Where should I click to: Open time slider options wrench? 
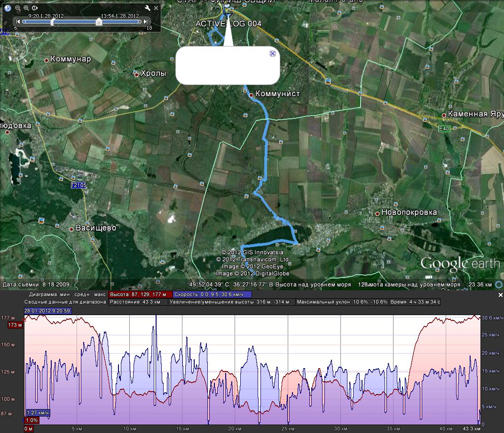147,8
